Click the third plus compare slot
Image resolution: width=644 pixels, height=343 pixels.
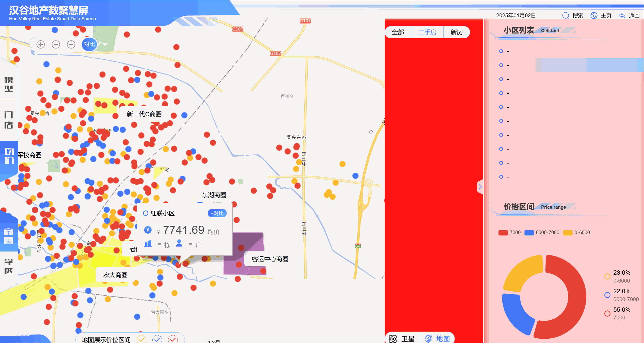click(71, 44)
